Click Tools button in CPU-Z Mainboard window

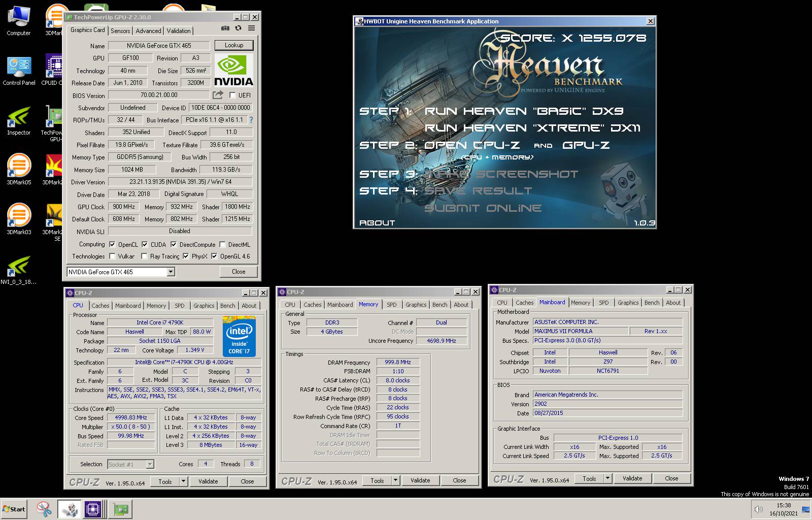(x=589, y=478)
